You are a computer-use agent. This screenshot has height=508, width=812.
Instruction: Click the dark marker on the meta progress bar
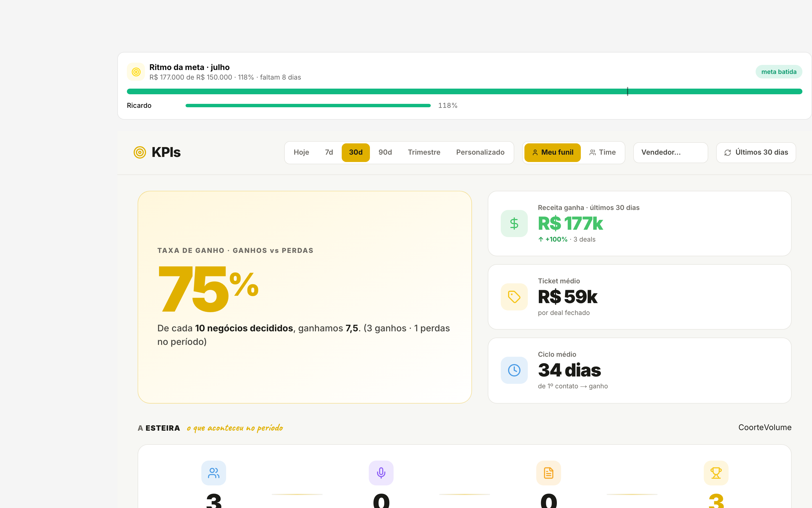[627, 91]
